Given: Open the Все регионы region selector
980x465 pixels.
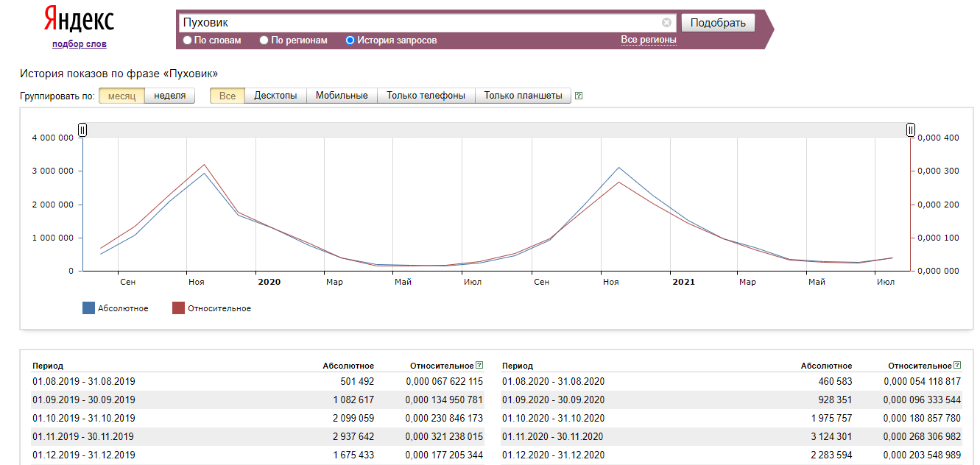Looking at the screenshot, I should pyautogui.click(x=648, y=40).
